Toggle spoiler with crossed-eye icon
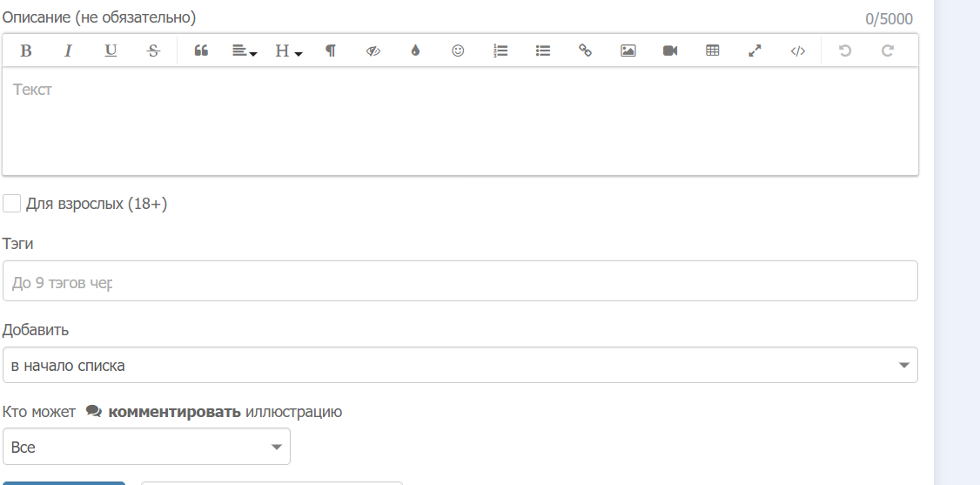This screenshot has width=980, height=485. tap(373, 51)
